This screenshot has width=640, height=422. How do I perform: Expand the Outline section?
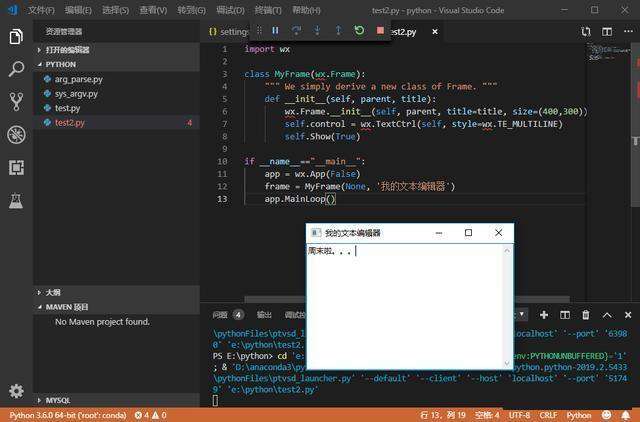coord(117,292)
